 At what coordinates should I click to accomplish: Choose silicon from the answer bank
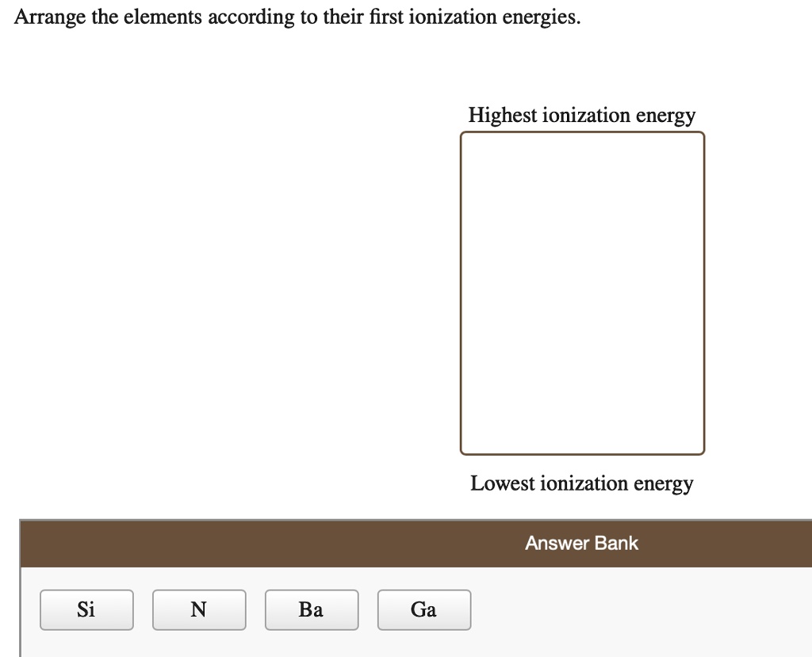pos(86,609)
